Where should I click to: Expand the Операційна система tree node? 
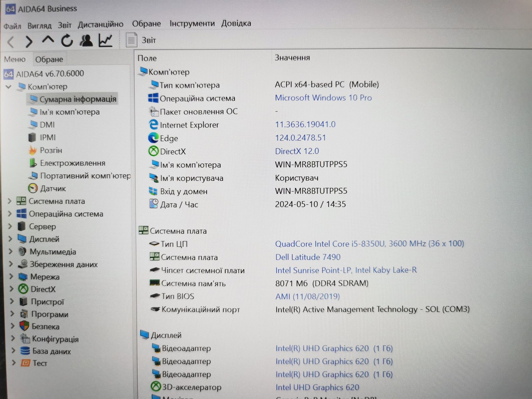[x=10, y=213]
